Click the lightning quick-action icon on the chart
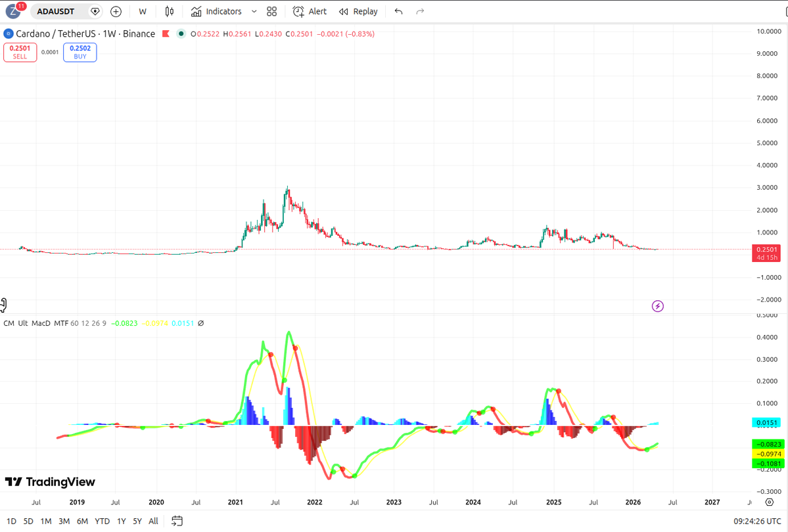This screenshot has width=788, height=532. (657, 306)
